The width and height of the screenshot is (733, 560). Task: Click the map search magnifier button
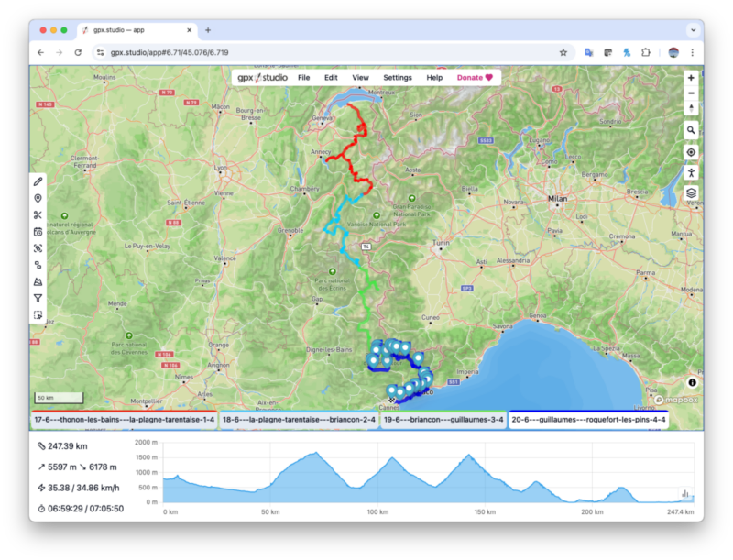(691, 130)
